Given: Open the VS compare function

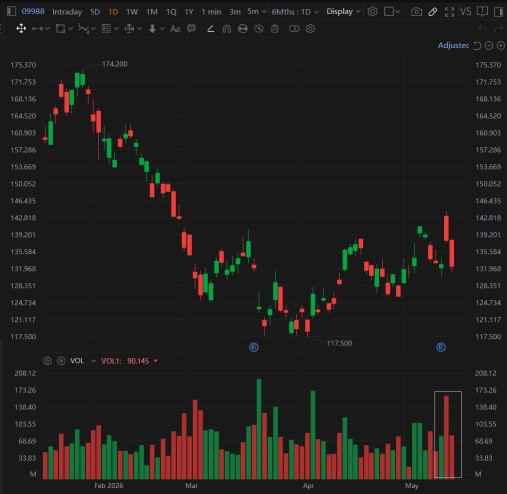Looking at the screenshot, I should click(466, 12).
